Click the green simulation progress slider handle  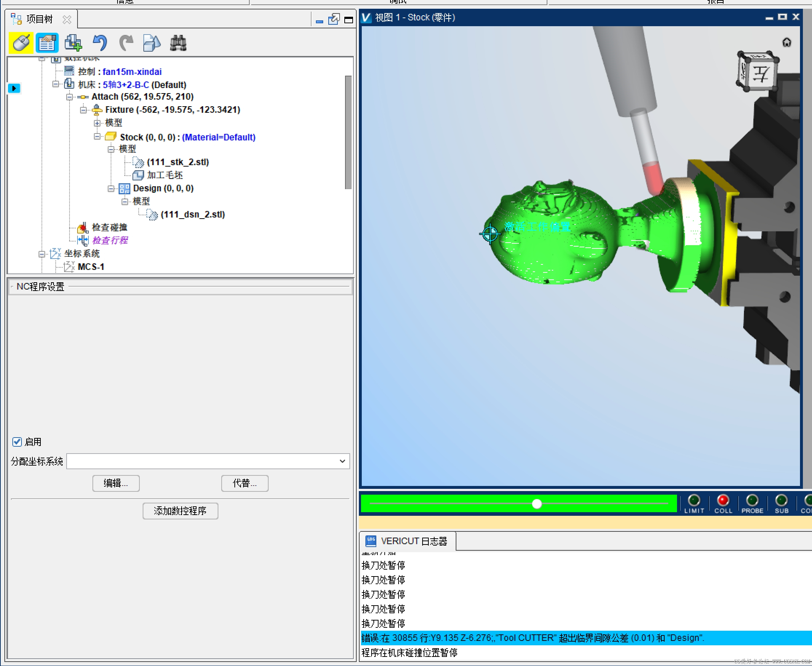point(537,503)
